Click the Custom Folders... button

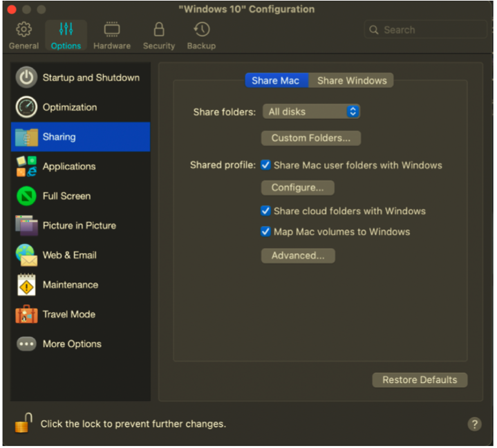pos(310,138)
